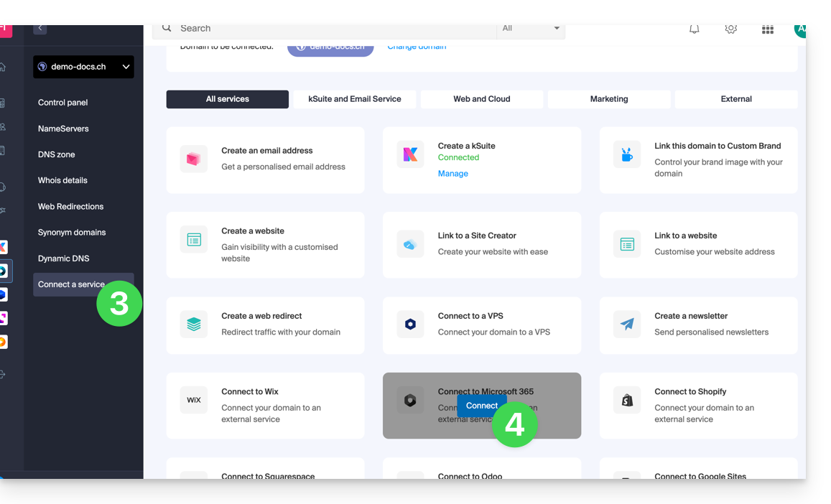831x504 pixels.
Task: Click the Create an email address icon
Action: click(193, 159)
